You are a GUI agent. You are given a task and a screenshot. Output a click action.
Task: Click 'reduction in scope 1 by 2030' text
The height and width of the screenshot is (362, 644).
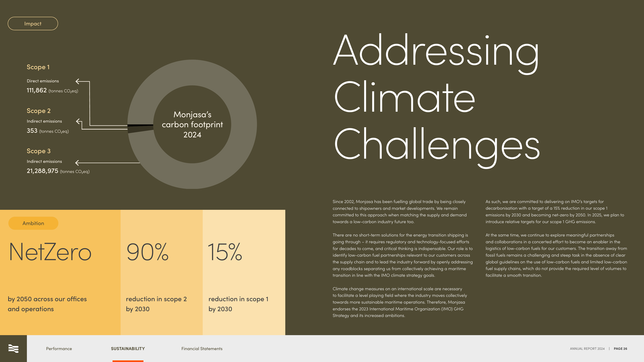pos(238,304)
